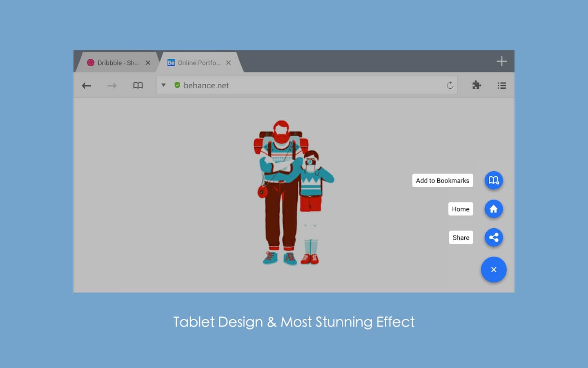Collapse the floating action menu
Viewport: 588px width, 368px height.
coord(494,269)
